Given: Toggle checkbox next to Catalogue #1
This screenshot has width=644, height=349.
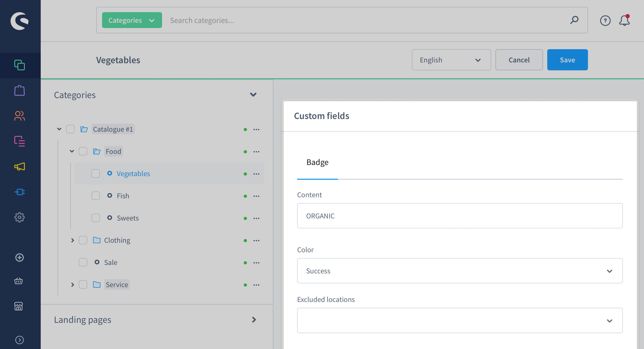Looking at the screenshot, I should click(x=70, y=128).
